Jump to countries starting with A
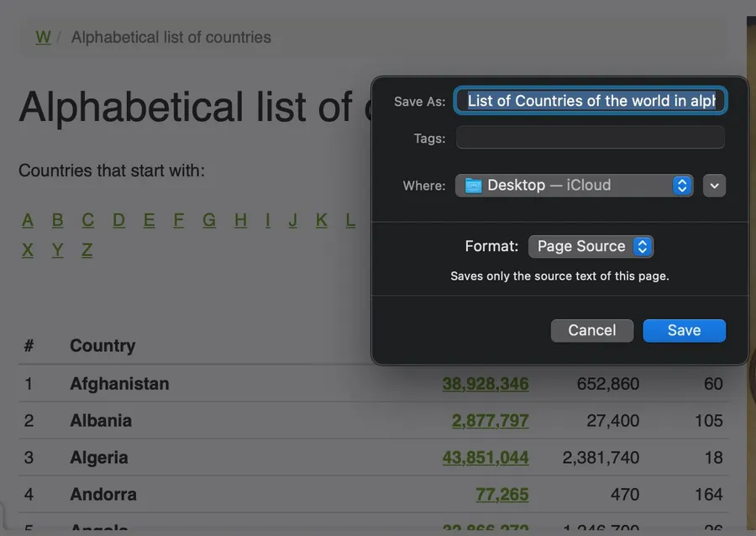756x536 pixels. [x=28, y=220]
